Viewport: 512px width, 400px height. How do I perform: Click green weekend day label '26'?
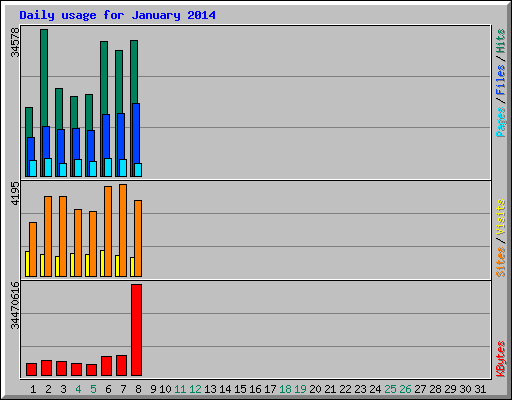tap(405, 389)
